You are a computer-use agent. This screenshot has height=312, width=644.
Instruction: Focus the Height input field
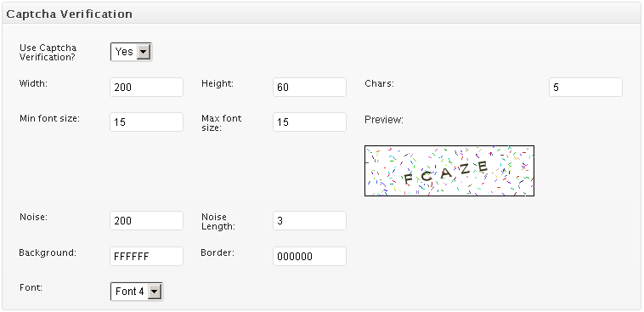point(309,88)
